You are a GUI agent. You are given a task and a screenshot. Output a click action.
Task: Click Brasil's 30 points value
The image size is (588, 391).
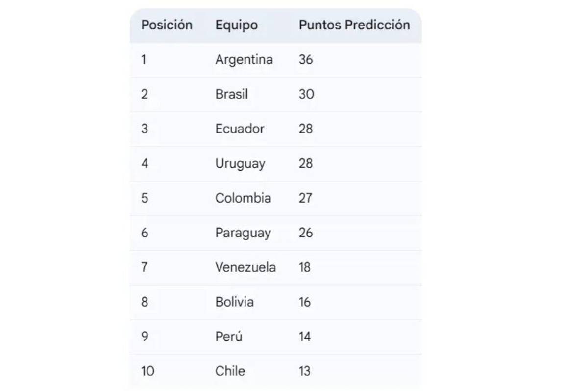[x=306, y=94]
